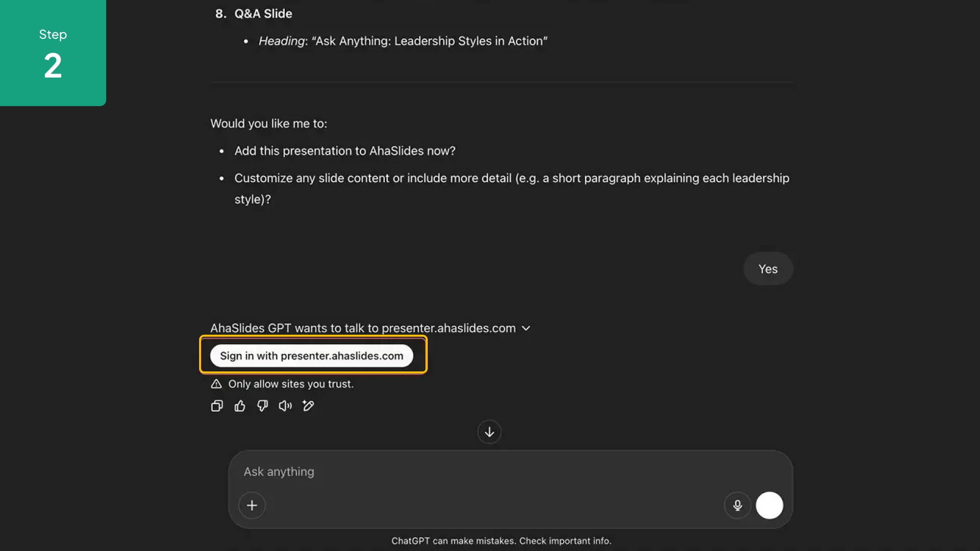Click Sign in with presenter.ahaslides.com

(311, 356)
